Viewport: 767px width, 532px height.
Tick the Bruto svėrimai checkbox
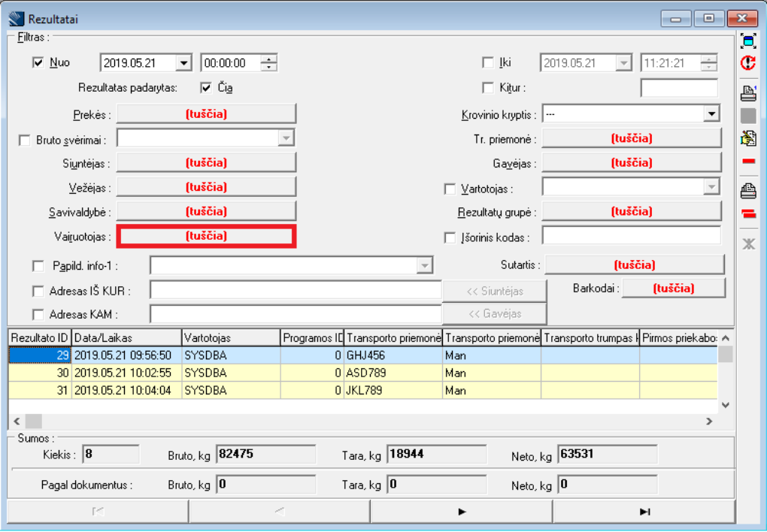[25, 140]
